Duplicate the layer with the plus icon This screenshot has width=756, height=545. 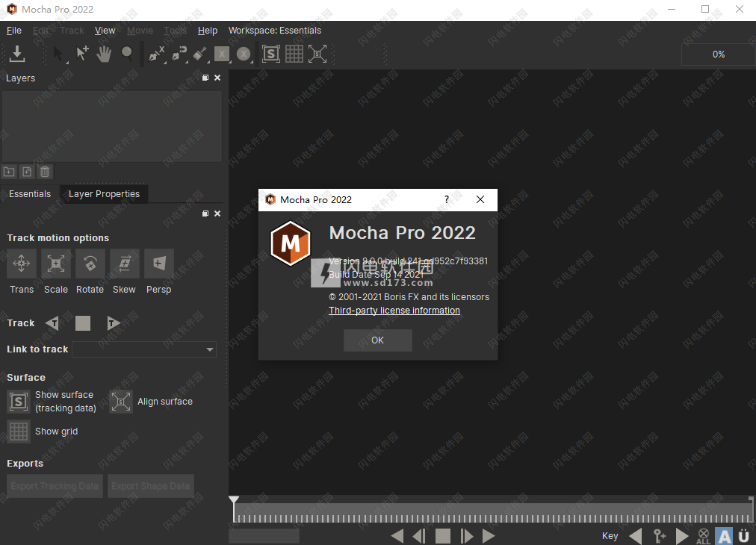pos(27,172)
